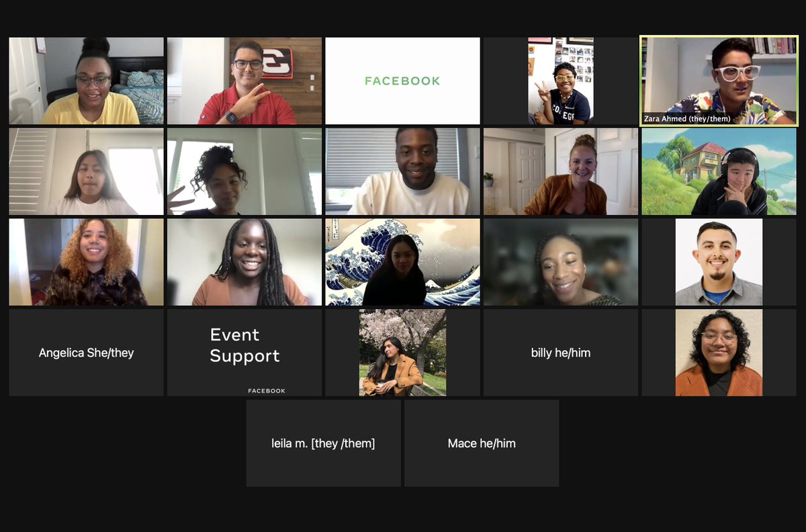Select the woman in brown jacket tile
Viewport: 806px width, 532px height.
(x=561, y=171)
